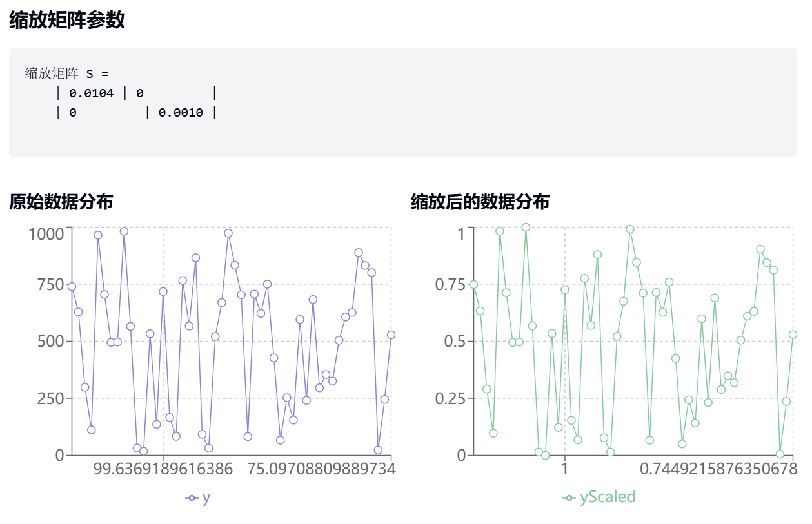Image resolution: width=812 pixels, height=524 pixels.
Task: Click the first data point of yScaled series
Action: coord(473,284)
